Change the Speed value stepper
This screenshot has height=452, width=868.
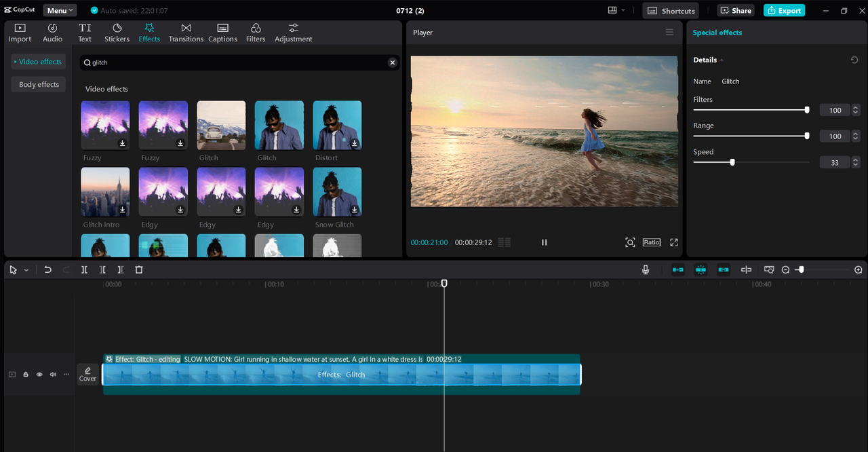(856, 162)
